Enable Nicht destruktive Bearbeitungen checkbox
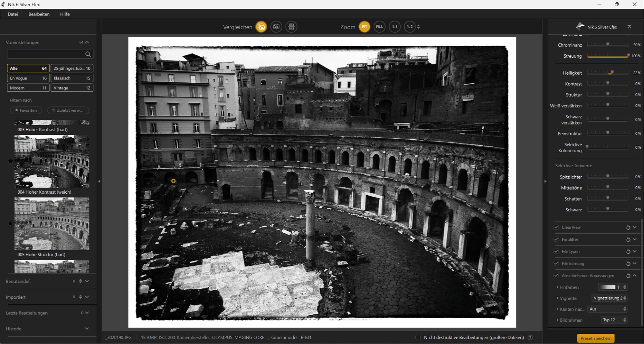Image resolution: width=644 pixels, height=344 pixels. click(418, 338)
